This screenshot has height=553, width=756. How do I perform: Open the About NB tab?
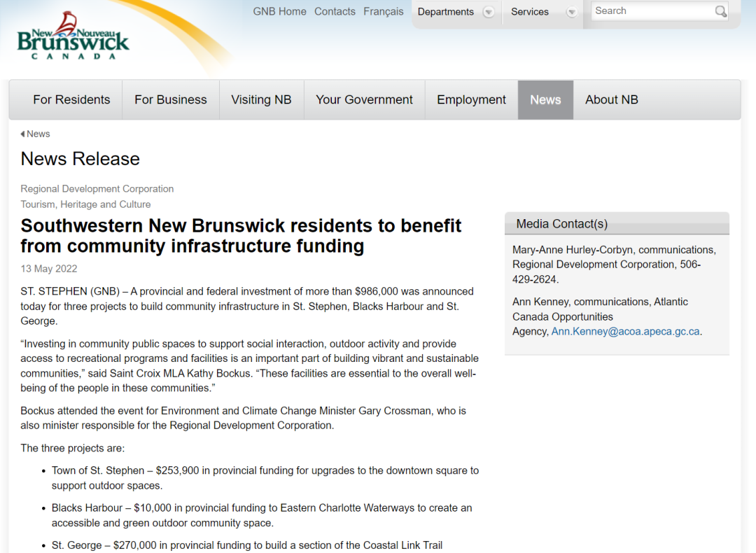pos(611,100)
